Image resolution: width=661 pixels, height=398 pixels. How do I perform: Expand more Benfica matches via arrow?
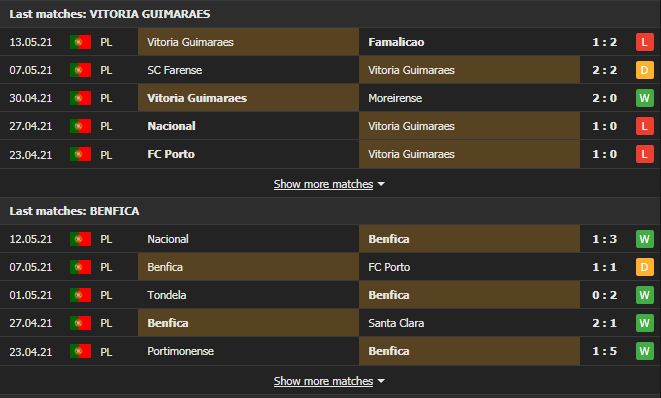point(381,381)
